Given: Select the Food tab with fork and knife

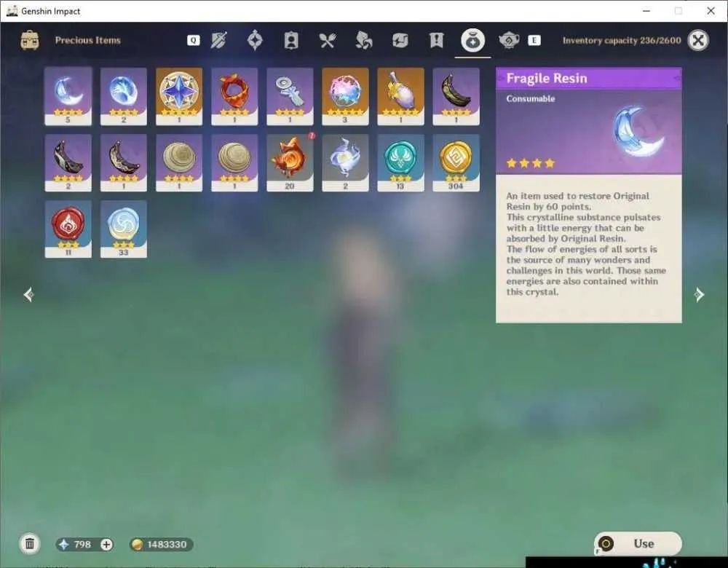Looking at the screenshot, I should (x=328, y=40).
